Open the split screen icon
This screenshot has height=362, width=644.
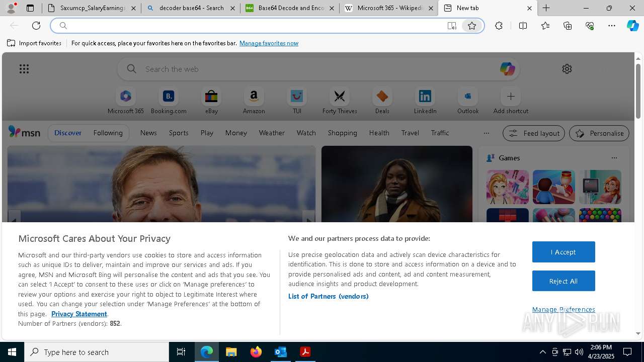tap(523, 26)
